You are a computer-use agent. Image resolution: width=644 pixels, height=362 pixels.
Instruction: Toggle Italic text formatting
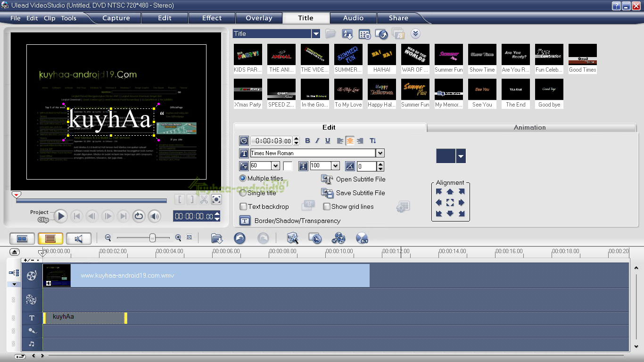point(317,140)
